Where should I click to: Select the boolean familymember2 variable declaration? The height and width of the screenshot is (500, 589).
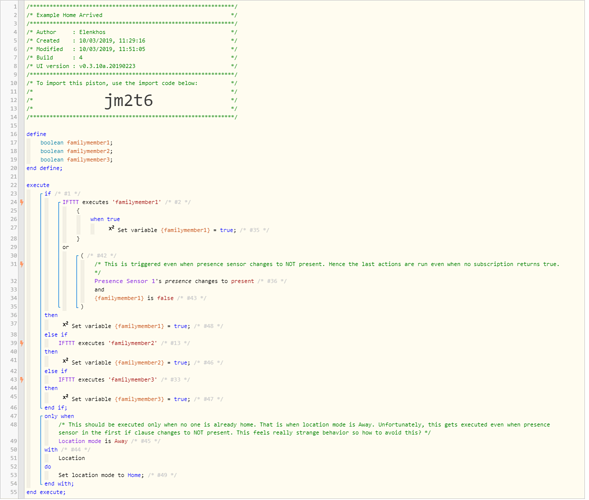click(x=77, y=151)
